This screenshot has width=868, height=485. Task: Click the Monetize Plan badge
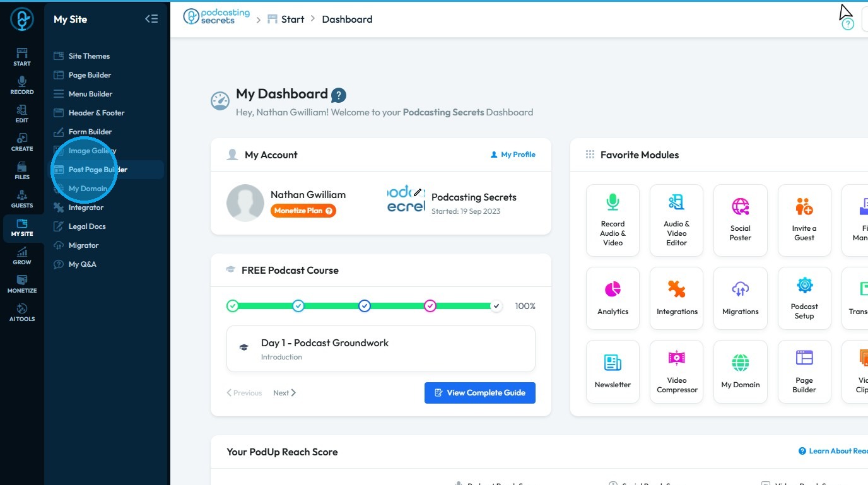(x=303, y=211)
